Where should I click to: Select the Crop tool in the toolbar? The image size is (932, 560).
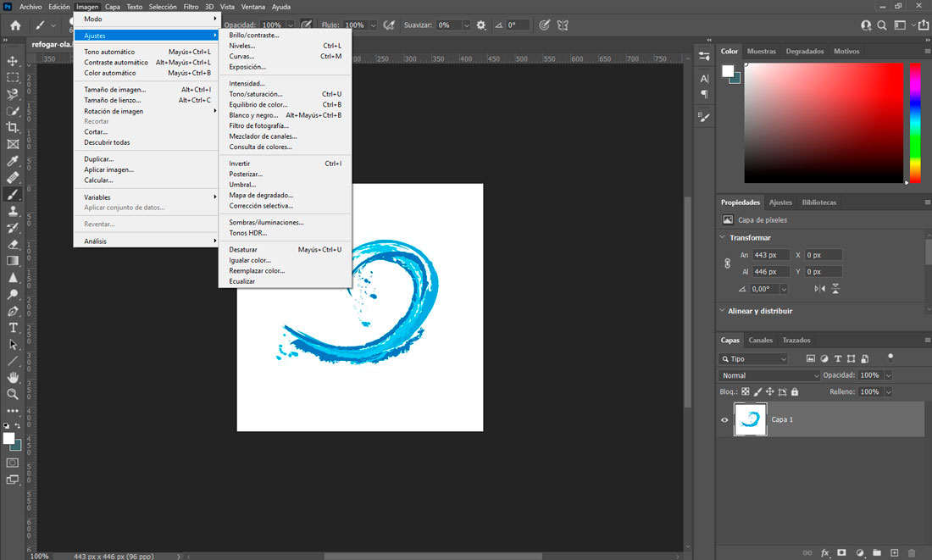(13, 127)
